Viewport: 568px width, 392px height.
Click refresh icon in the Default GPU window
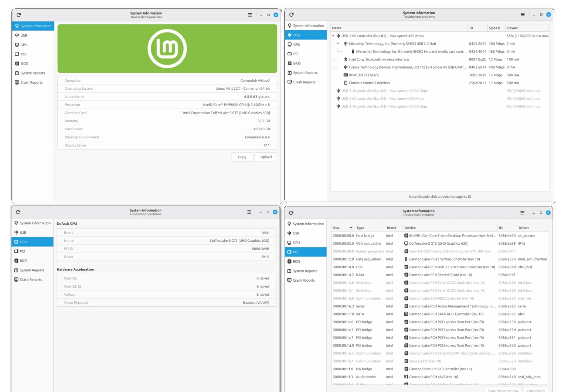pos(18,212)
